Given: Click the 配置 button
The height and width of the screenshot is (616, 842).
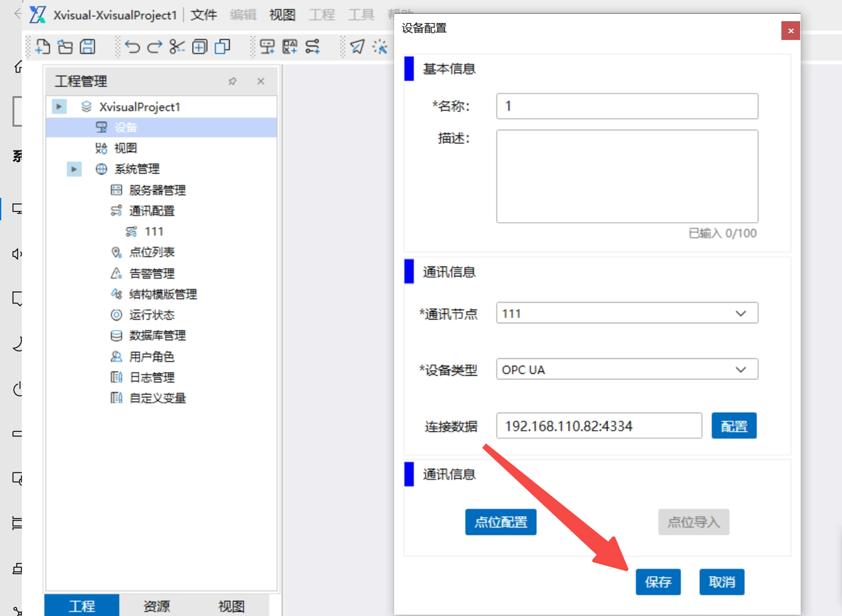Looking at the screenshot, I should (x=734, y=426).
